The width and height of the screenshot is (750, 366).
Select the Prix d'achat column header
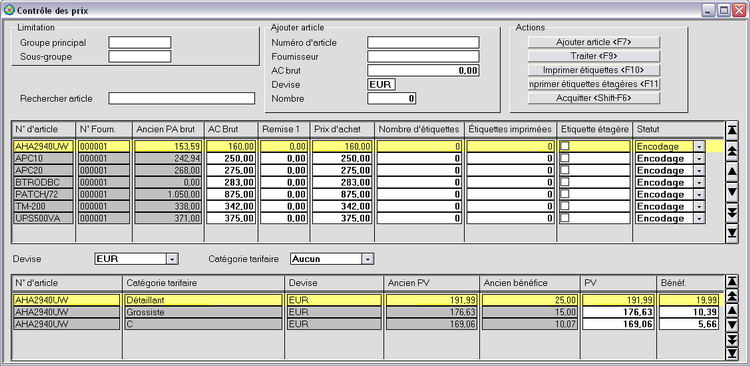tap(342, 129)
